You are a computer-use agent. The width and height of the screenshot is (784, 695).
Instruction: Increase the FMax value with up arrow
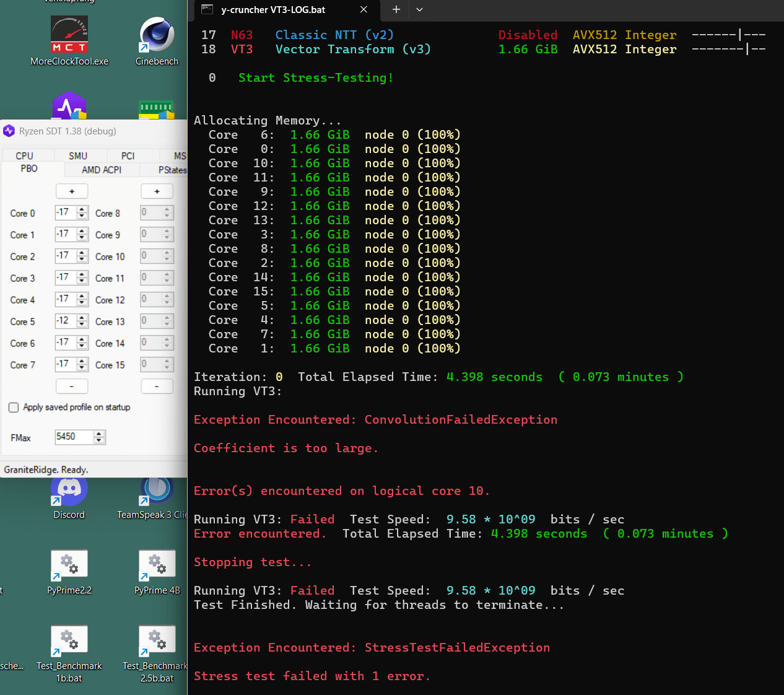coord(99,434)
